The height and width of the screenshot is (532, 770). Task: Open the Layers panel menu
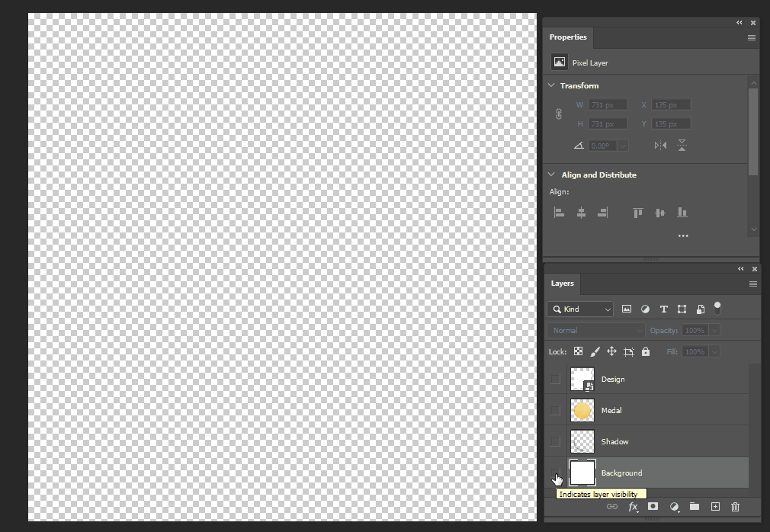753,284
